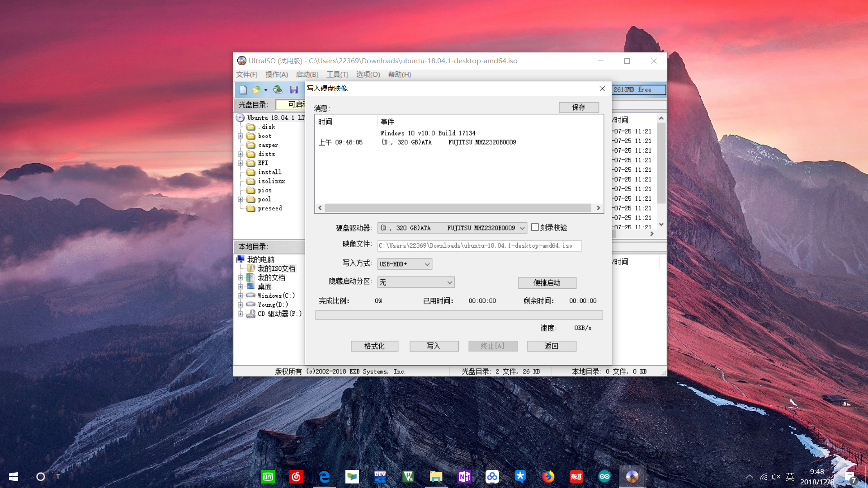Open the 隐藏启动分区 dropdown
Viewport: 868px width, 488px height.
point(449,282)
